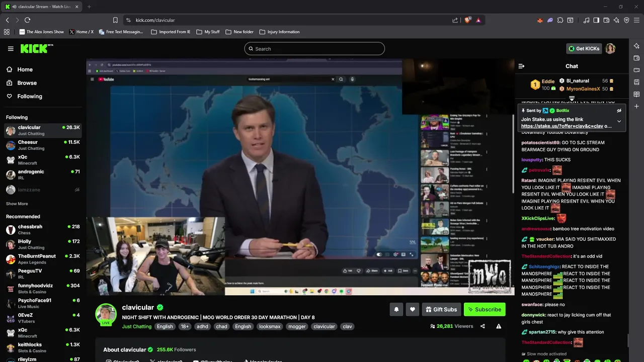This screenshot has height=362, width=644.
Task: Click the Search input field
Action: (x=314, y=49)
